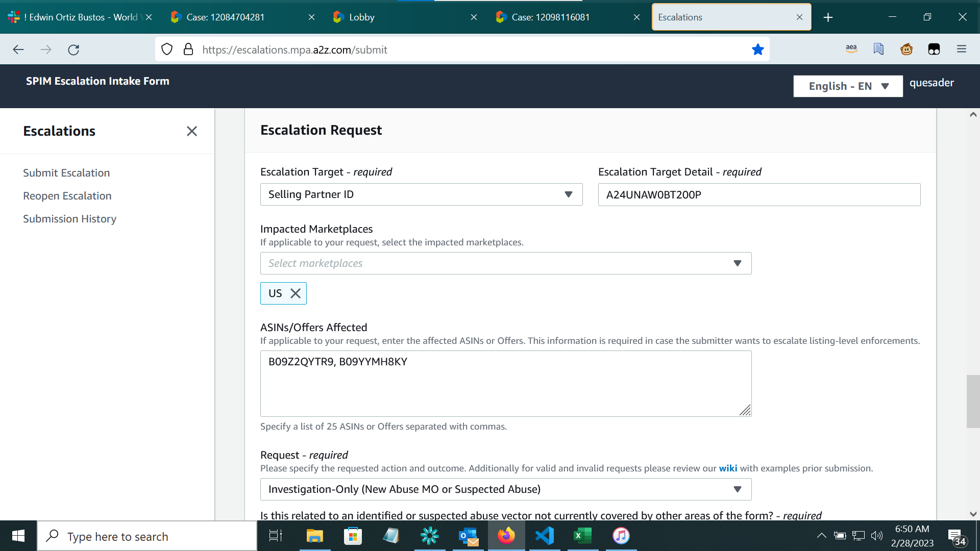Open the tracking protection shield icon
Viewport: 980px width, 551px height.
tap(167, 49)
